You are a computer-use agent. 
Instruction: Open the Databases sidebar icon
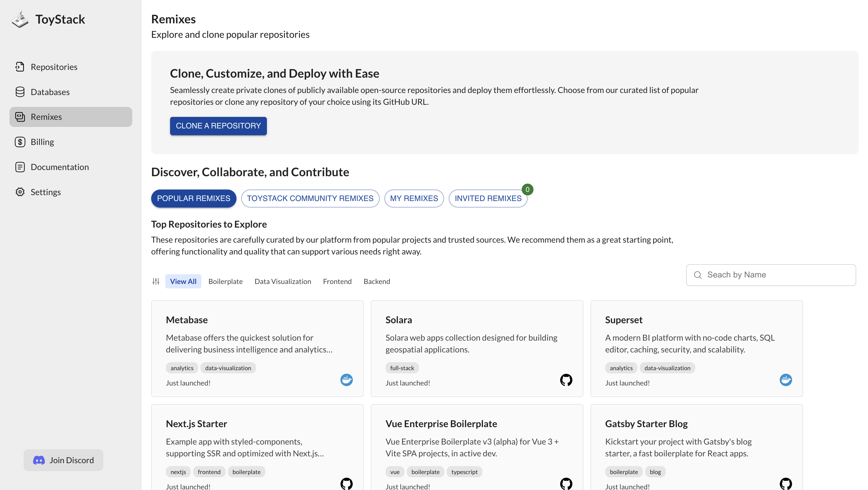20,92
